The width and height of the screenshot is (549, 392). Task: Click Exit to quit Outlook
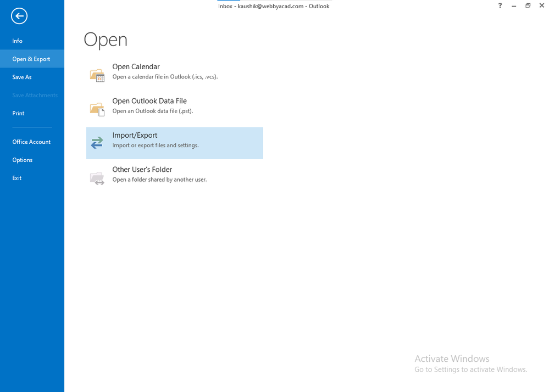click(x=32, y=178)
